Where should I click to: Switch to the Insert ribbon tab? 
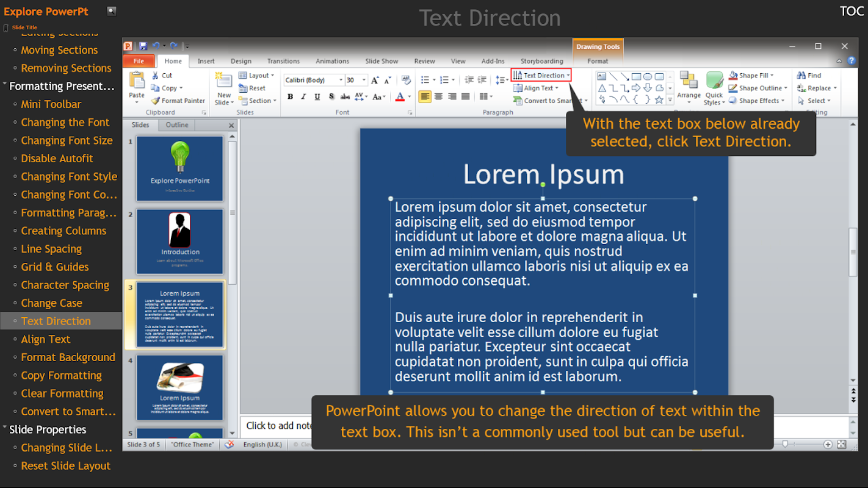click(206, 61)
